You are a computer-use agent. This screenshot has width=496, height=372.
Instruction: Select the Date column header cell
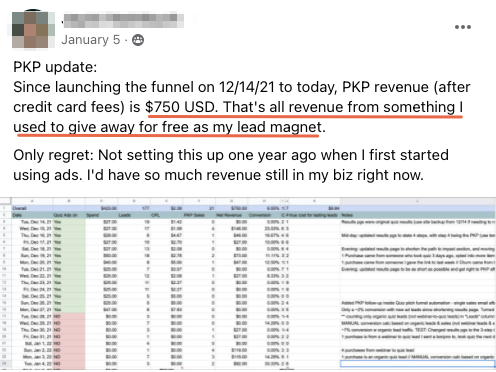(x=32, y=215)
